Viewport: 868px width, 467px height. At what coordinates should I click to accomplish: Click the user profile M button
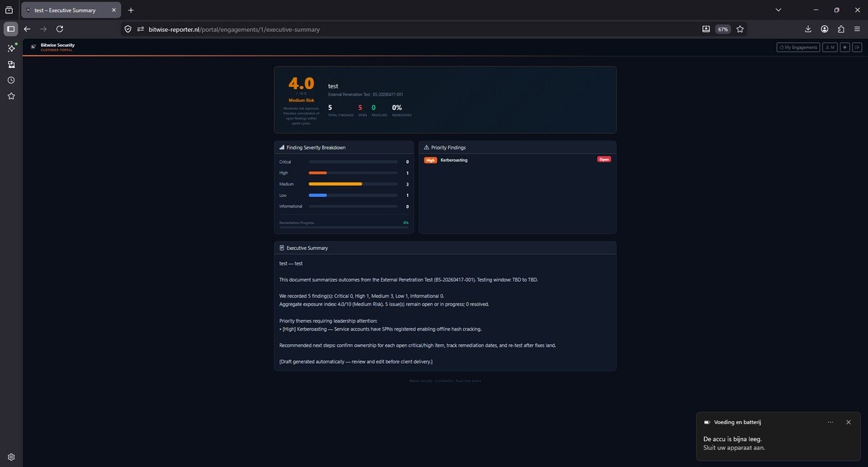click(x=829, y=48)
